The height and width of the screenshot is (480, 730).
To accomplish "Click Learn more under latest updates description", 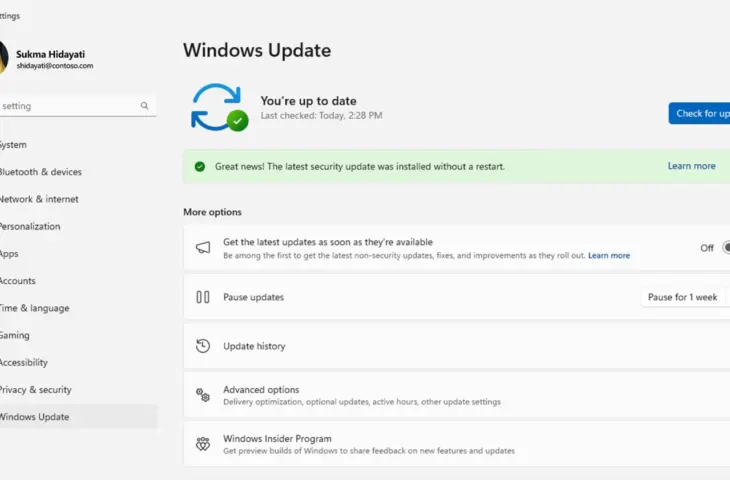I will pyautogui.click(x=609, y=256).
